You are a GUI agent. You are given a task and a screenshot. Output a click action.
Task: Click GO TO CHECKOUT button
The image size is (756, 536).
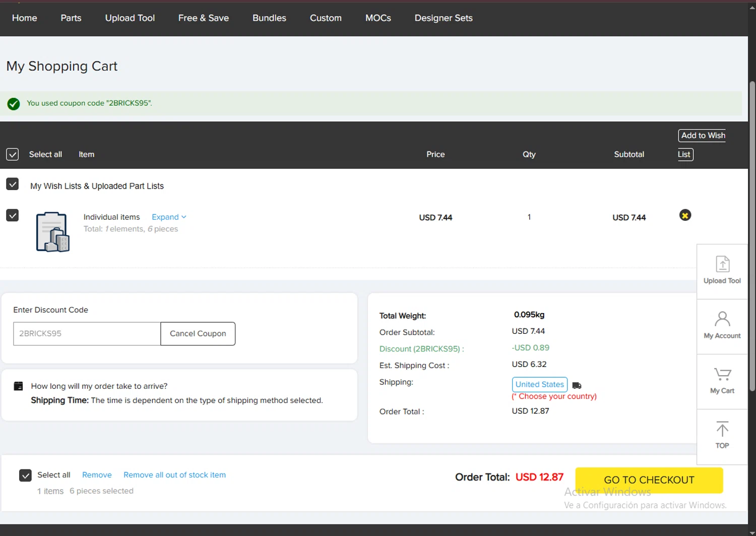pyautogui.click(x=649, y=480)
